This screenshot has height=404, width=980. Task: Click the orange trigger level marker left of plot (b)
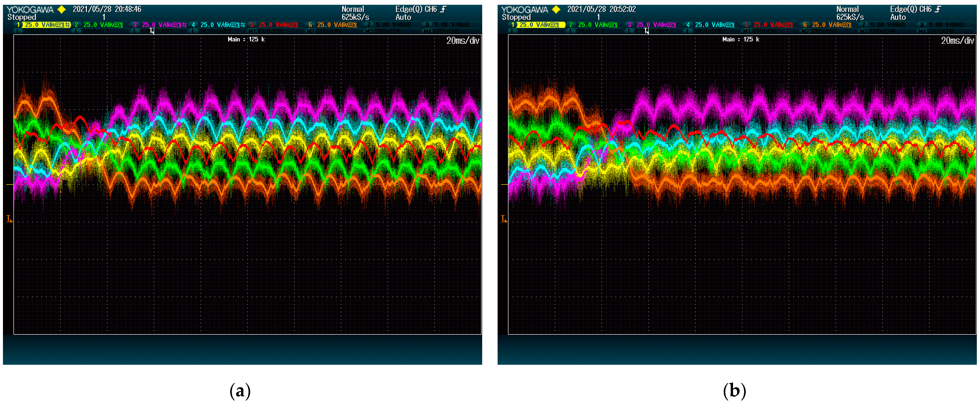click(x=504, y=219)
